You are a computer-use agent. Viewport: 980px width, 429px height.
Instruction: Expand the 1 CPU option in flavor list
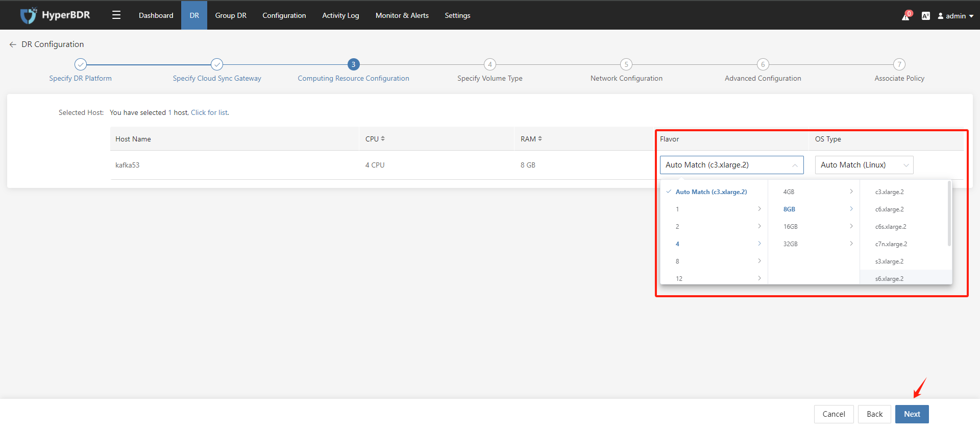[x=714, y=209]
